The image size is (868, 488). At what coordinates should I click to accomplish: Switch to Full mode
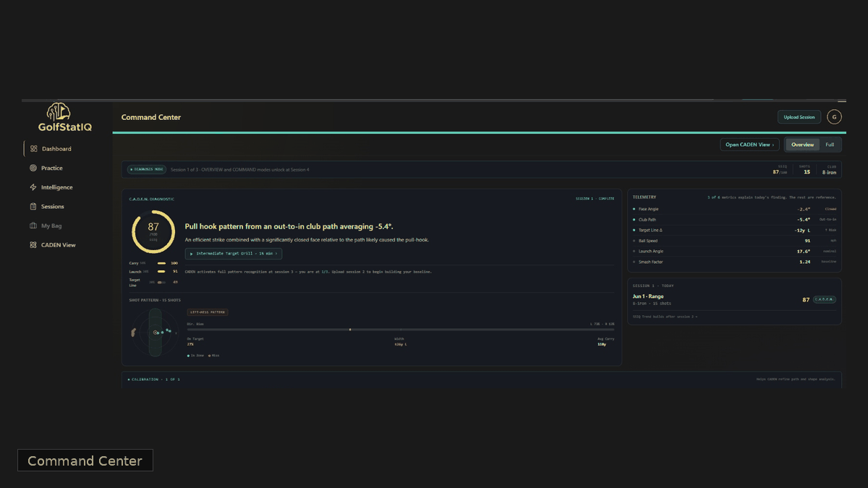pyautogui.click(x=830, y=145)
